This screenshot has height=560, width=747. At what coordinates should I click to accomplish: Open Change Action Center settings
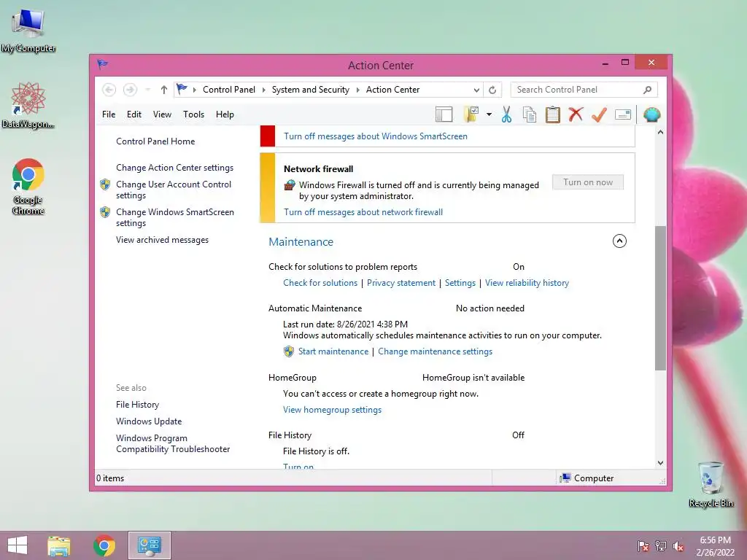click(175, 168)
